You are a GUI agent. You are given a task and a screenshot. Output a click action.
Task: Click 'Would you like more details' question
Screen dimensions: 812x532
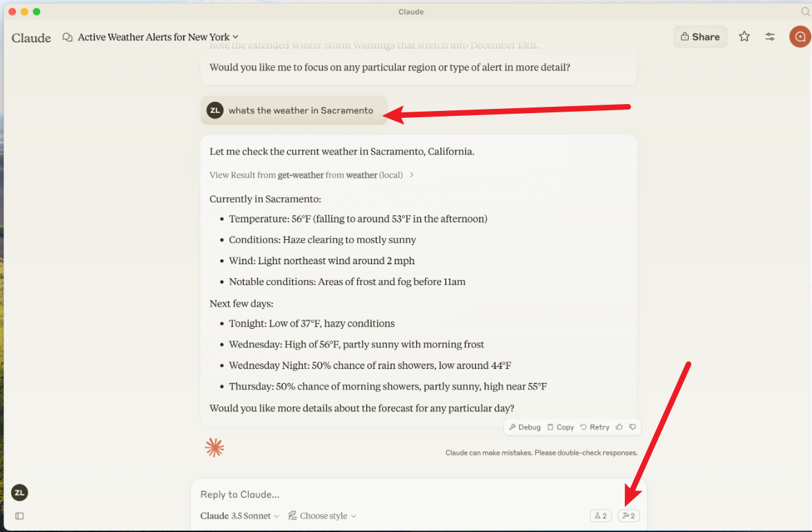point(361,409)
